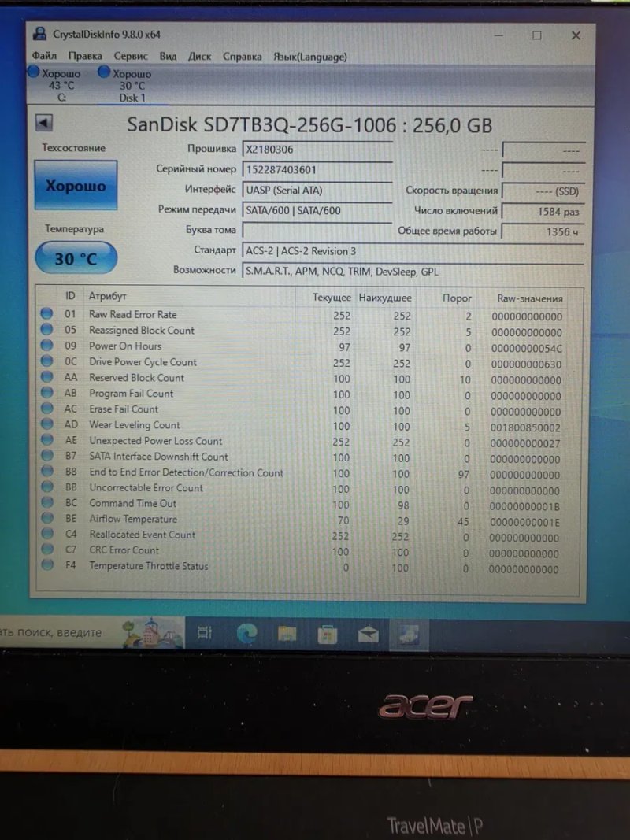630x840 pixels.
Task: Click status dot of Uncorrectable Error Count
Action: point(46,487)
